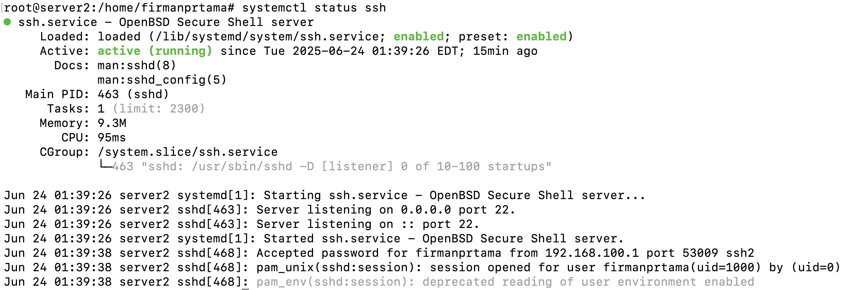Viewport: 868px width, 290px height.
Task: Click the first green 'enabled' word
Action: point(419,36)
